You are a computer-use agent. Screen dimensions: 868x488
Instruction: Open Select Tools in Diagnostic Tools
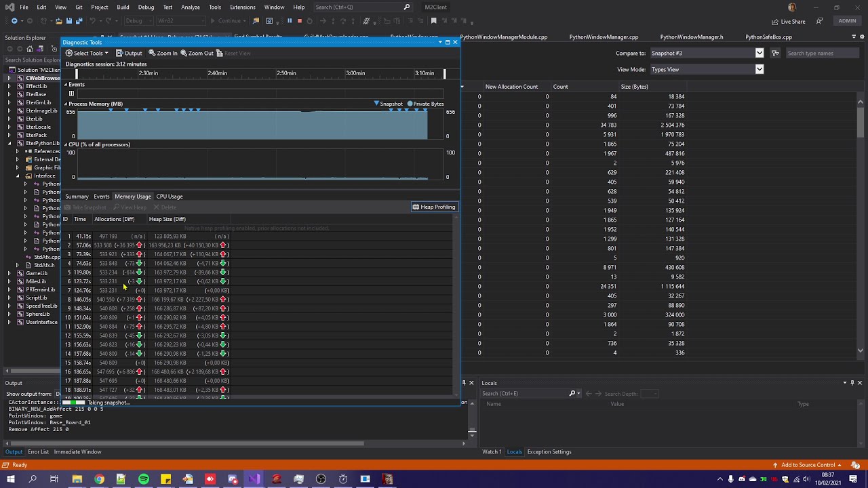[x=87, y=53]
